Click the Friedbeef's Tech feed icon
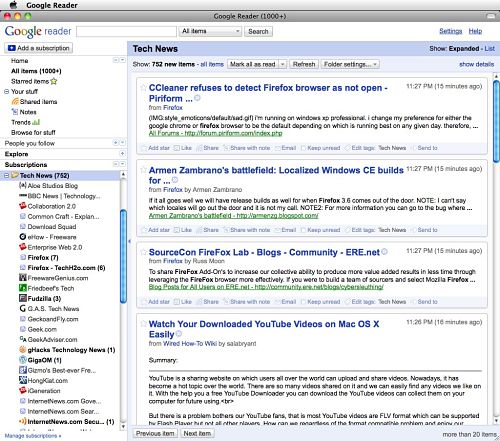The width and height of the screenshot is (500, 441). point(23,288)
